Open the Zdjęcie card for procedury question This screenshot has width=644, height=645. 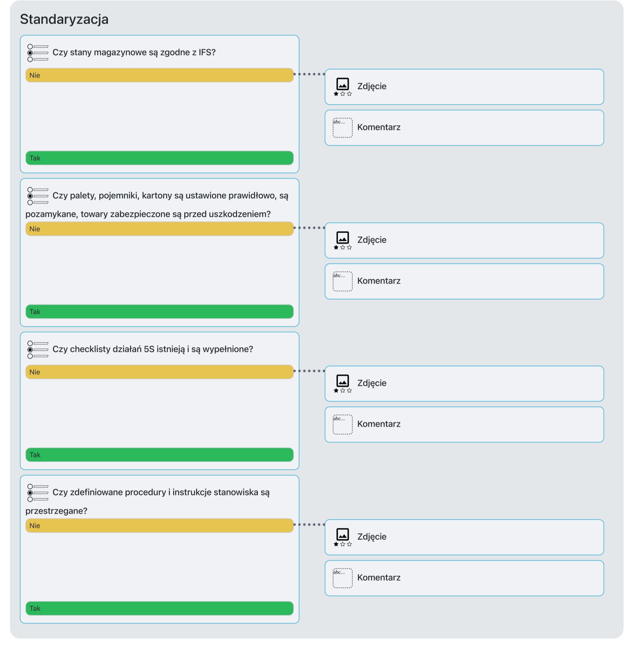(x=464, y=537)
